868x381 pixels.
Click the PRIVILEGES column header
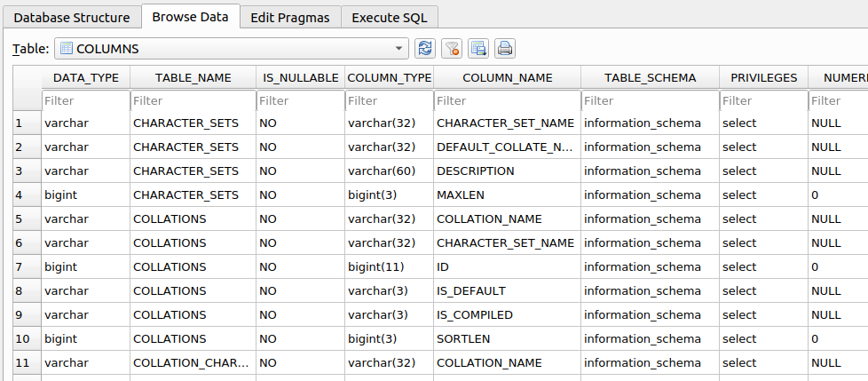763,78
